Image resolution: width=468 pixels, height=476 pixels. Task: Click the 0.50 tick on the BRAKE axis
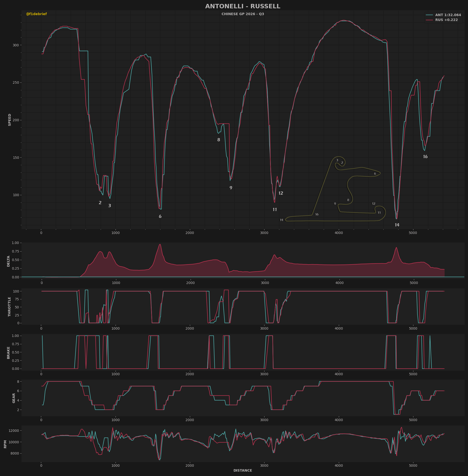[15, 352]
